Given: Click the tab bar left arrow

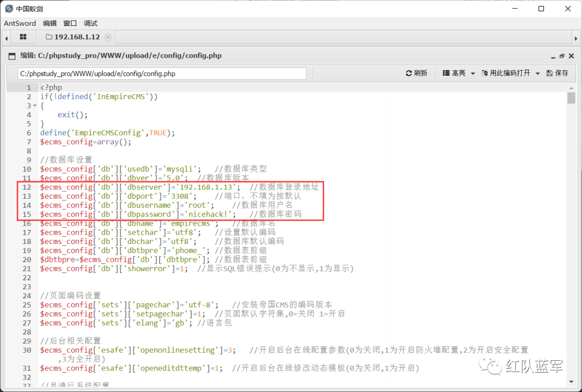Looking at the screenshot, I should 6,38.
